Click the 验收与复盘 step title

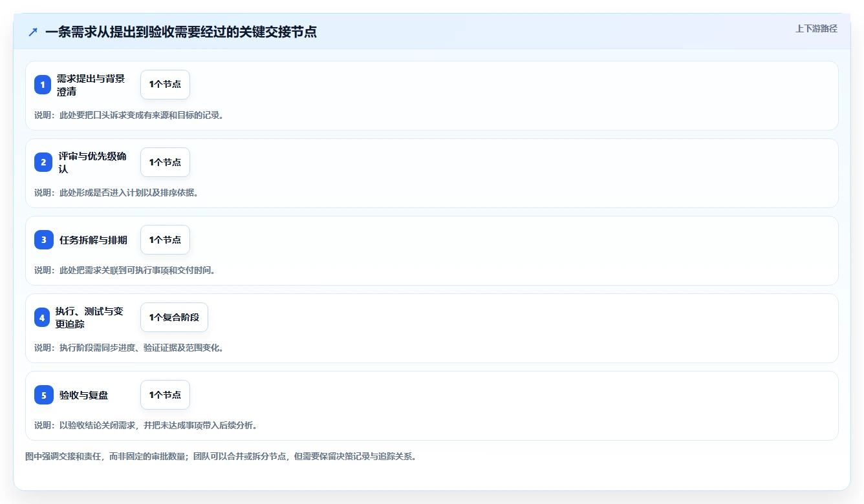(83, 395)
